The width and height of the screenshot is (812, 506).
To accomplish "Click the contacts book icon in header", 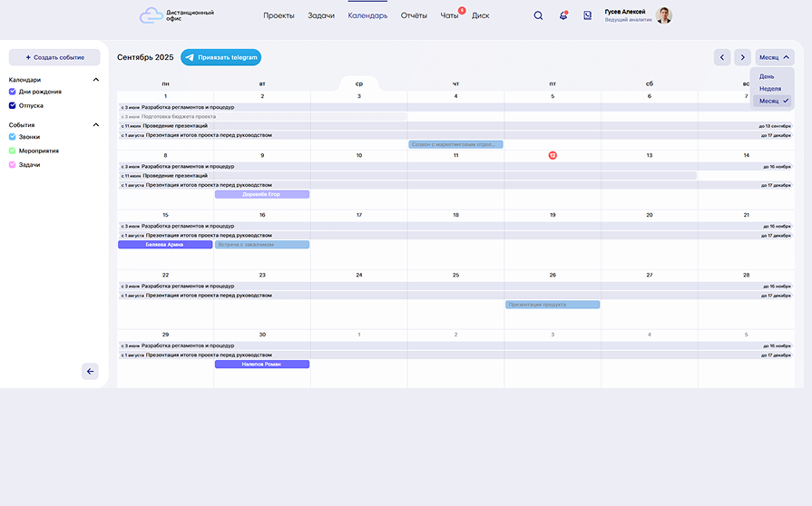I will point(588,15).
